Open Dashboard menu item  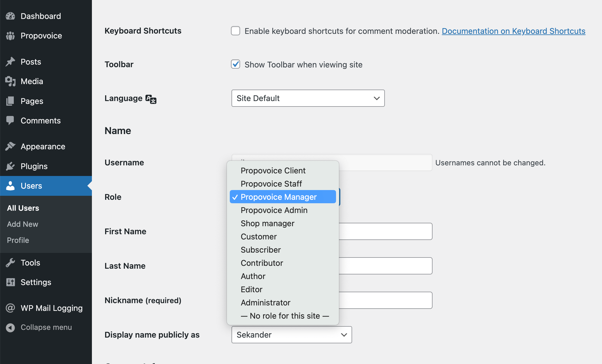coord(46,16)
